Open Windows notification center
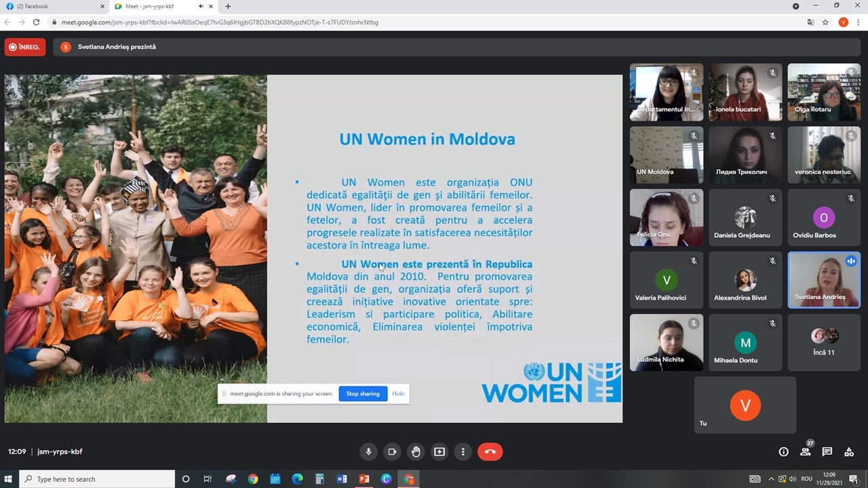 click(x=854, y=479)
